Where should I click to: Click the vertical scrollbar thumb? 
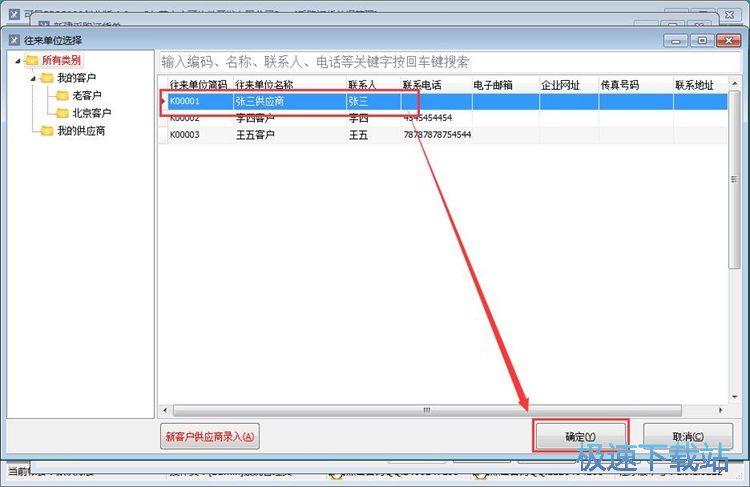click(x=734, y=179)
